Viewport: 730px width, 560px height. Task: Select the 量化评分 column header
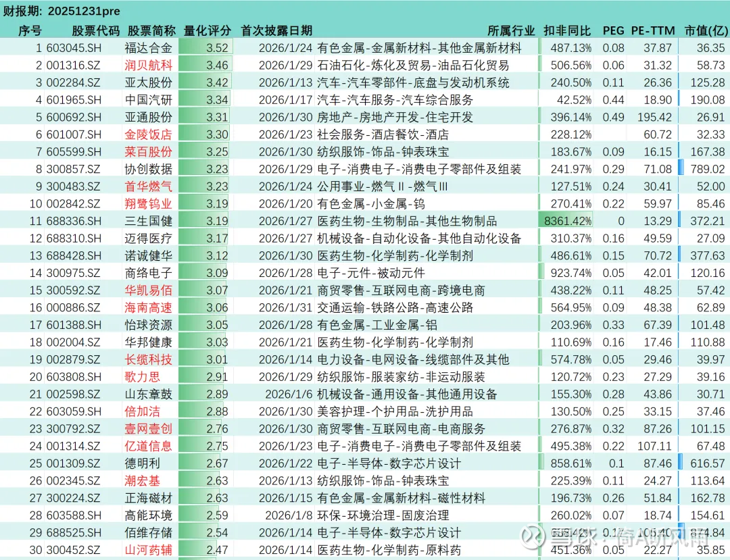(x=208, y=30)
